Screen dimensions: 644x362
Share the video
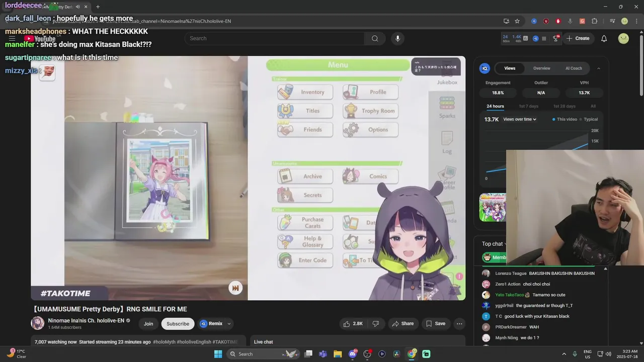403,324
